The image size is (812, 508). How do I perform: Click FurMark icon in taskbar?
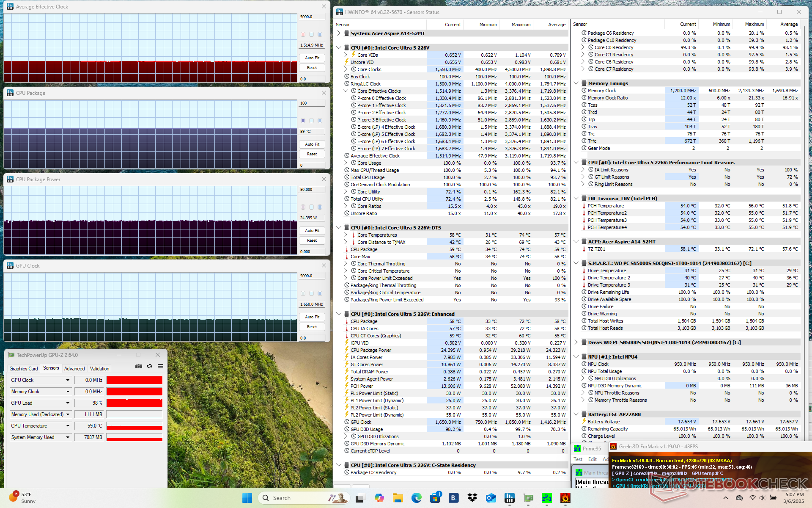[565, 498]
